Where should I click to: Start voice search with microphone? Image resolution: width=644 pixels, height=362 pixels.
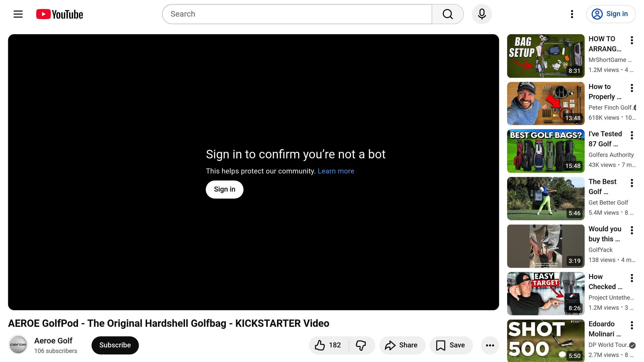(482, 14)
